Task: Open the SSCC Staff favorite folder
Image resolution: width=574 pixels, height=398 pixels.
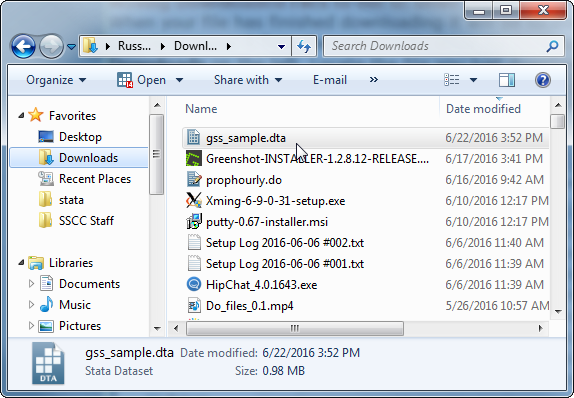Action: point(86,221)
